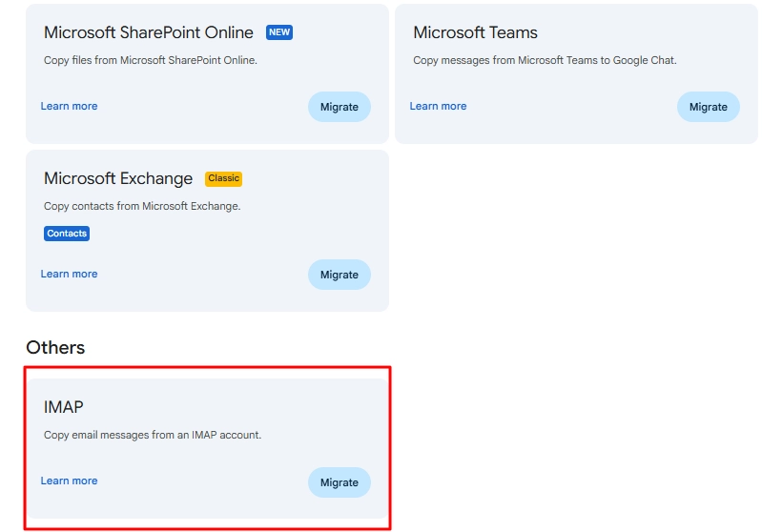Click 'Copy contacts from Microsoft Exchange.' text
The image size is (762, 532).
point(142,206)
